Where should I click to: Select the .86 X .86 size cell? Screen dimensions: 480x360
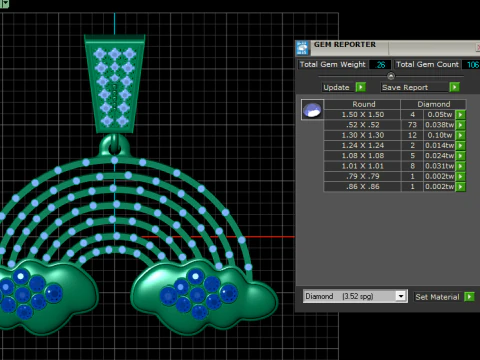[x=363, y=187]
